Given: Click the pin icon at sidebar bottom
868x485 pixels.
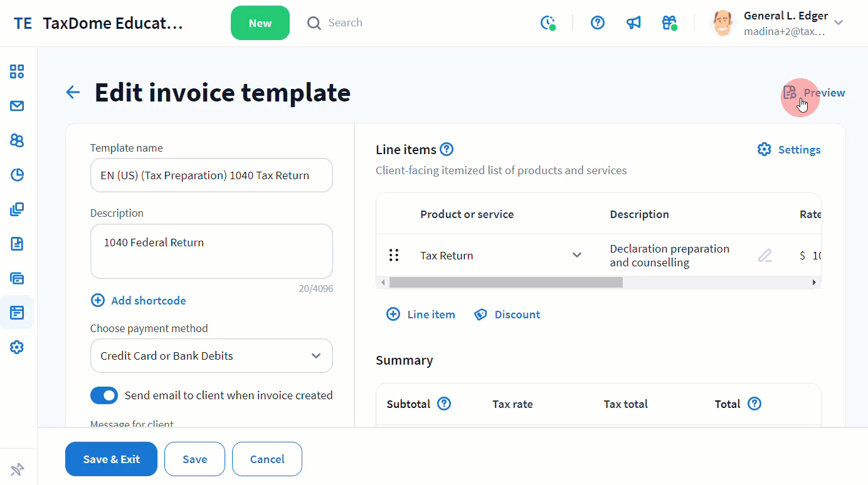Looking at the screenshot, I should pyautogui.click(x=18, y=469).
